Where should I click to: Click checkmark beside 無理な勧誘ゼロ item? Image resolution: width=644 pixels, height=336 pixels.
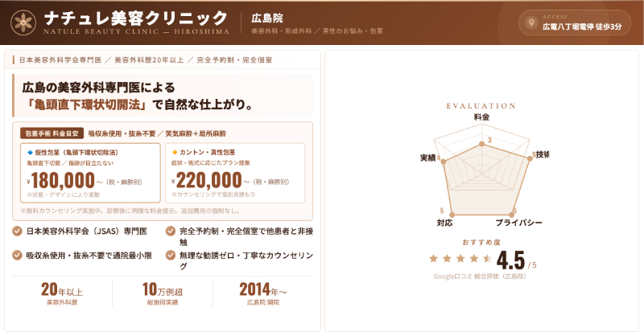(171, 255)
